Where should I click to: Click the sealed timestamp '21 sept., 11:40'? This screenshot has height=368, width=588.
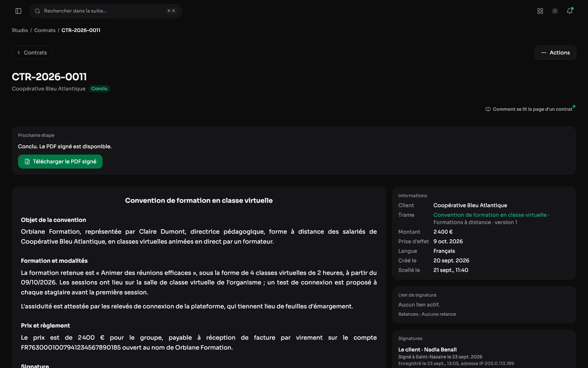coord(451,270)
